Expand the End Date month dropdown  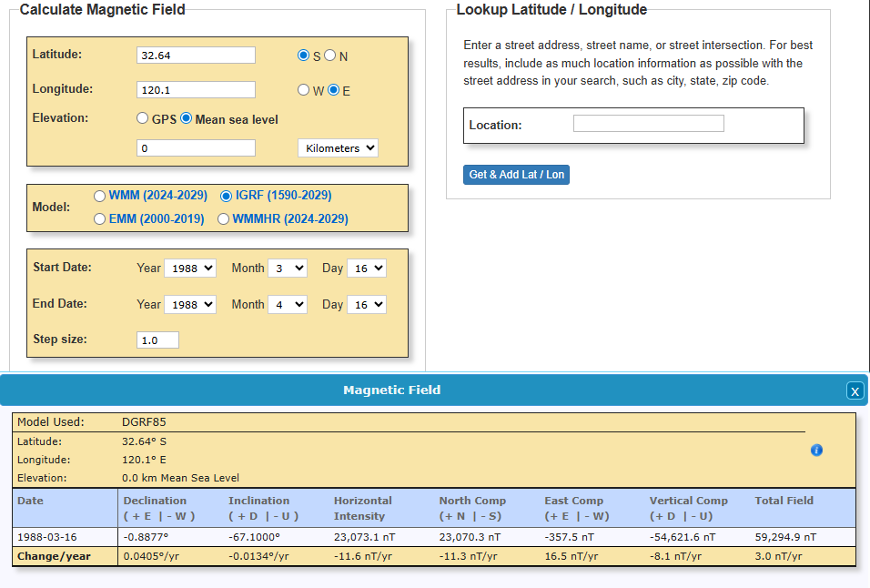coord(288,304)
